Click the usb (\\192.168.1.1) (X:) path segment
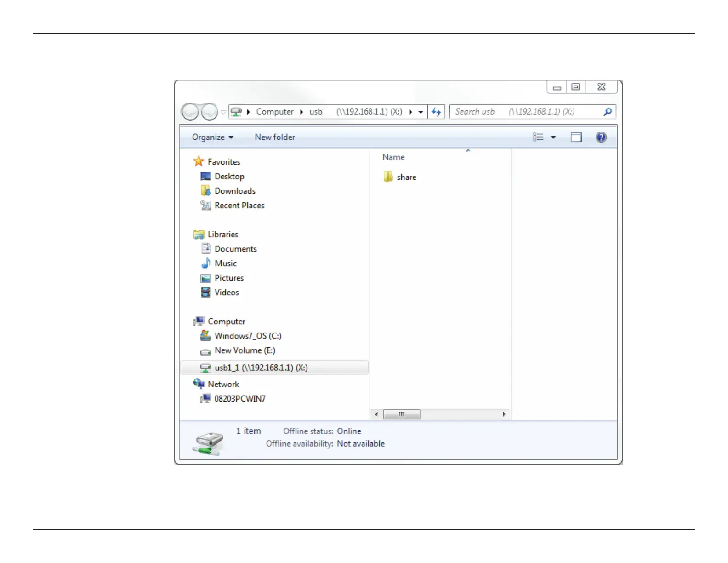Screen dimensions: 728x563 click(x=356, y=112)
